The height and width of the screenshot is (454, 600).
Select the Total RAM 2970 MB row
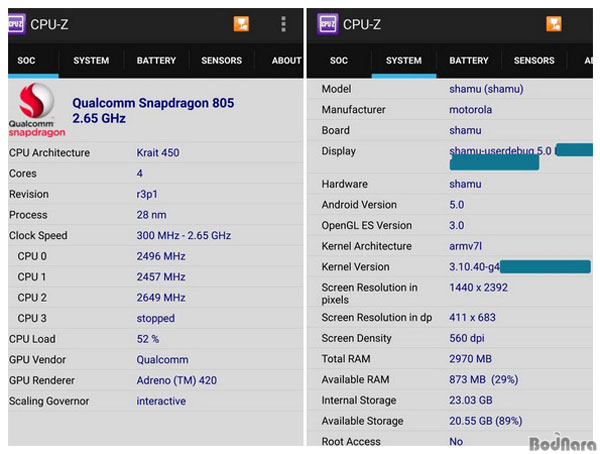click(455, 358)
